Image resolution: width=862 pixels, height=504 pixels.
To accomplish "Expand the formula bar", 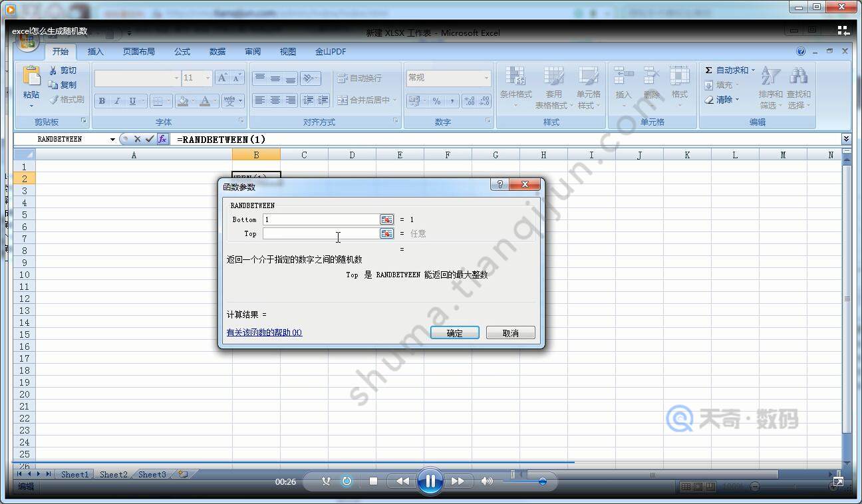I will [x=846, y=139].
